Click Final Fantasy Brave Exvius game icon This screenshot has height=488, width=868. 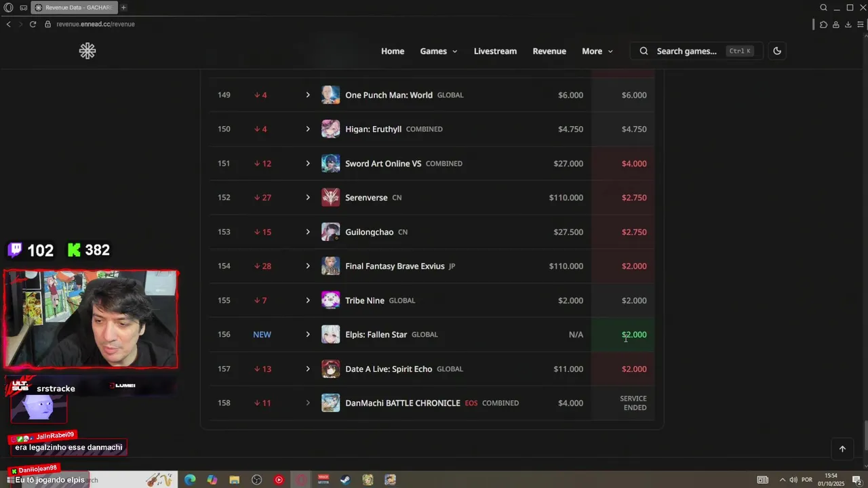pos(330,266)
